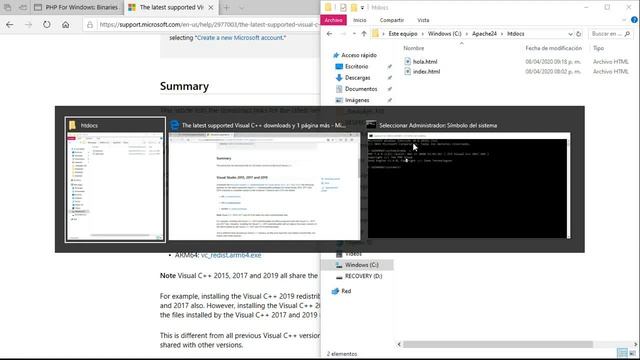This screenshot has width=640, height=360.
Task: Close The latest supported Visual C++ tab
Action: tap(211, 7)
